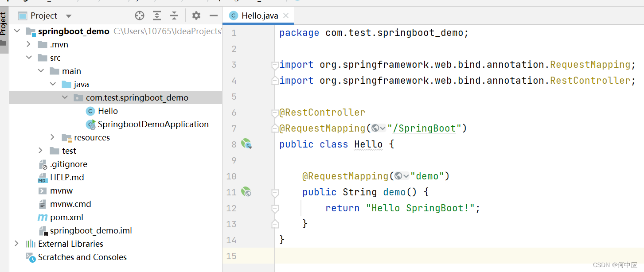
Task: Select pom.xml in the project tree
Action: 66,217
